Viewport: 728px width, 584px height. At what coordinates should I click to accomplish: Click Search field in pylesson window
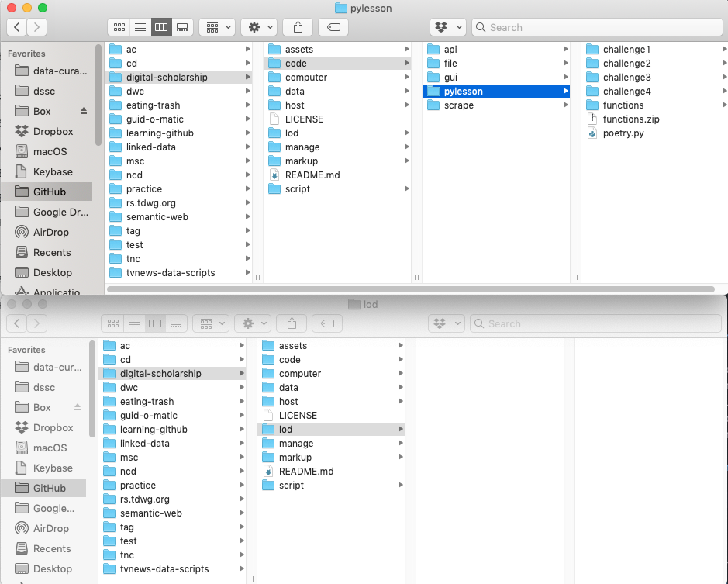pos(597,27)
